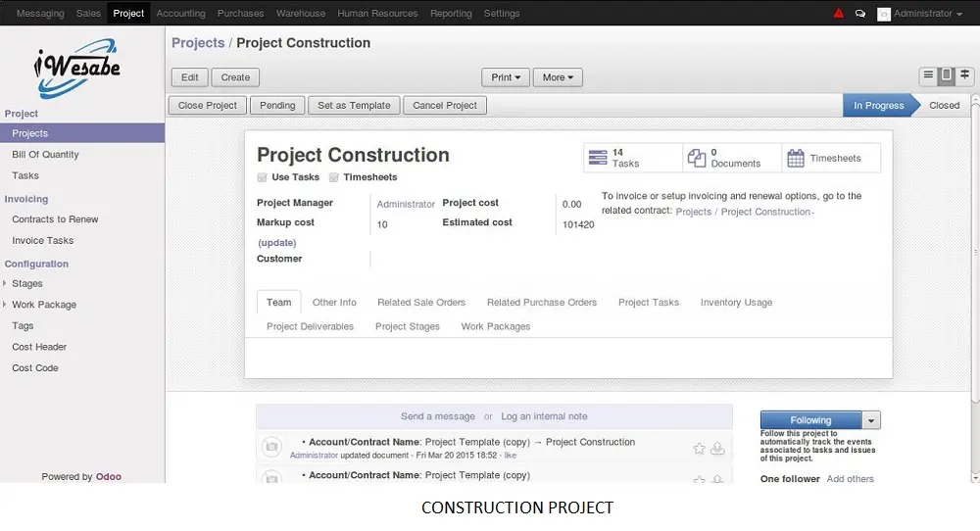Open the 0 Documents stat button

731,158
